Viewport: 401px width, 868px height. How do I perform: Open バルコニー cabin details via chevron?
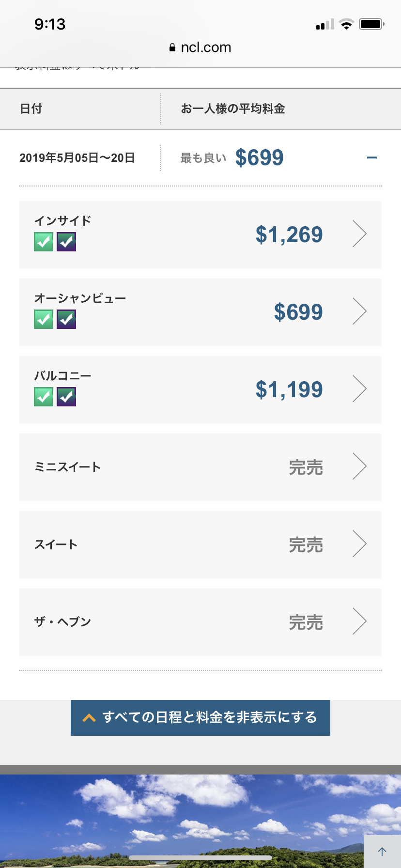tap(359, 389)
